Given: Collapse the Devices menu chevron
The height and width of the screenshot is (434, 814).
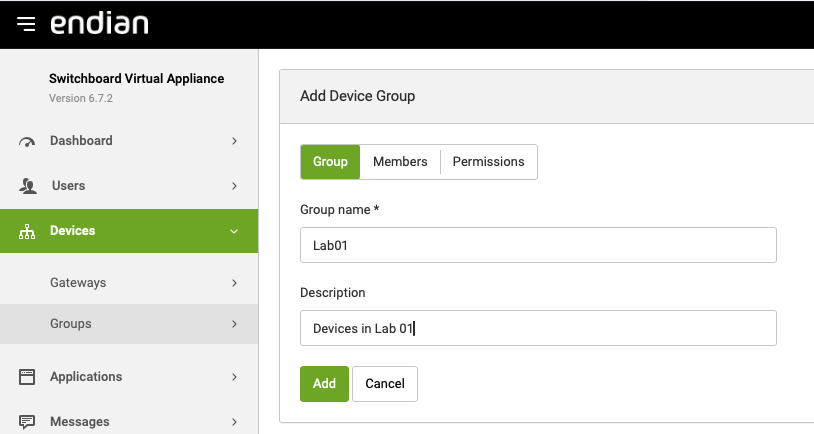Looking at the screenshot, I should pyautogui.click(x=234, y=231).
